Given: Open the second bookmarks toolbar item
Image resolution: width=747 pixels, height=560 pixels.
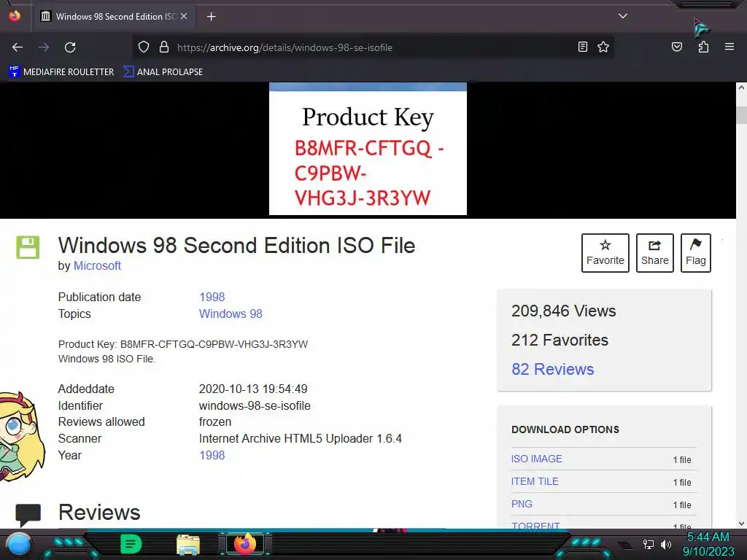Looking at the screenshot, I should (163, 72).
